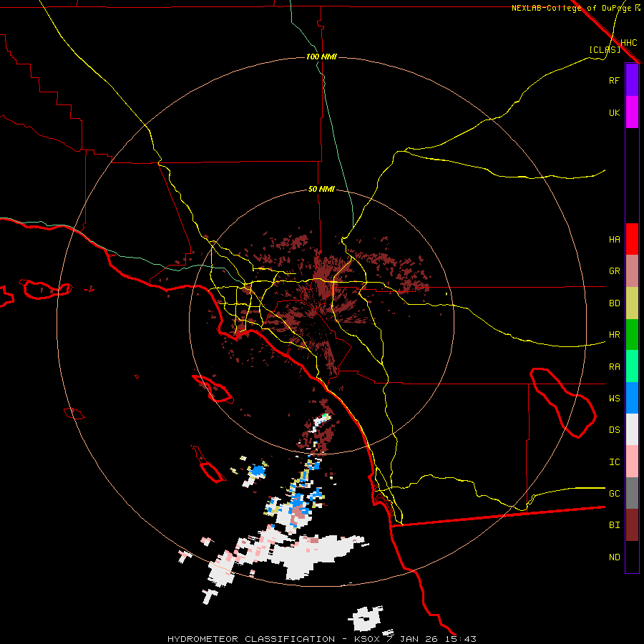The height and width of the screenshot is (644, 644).
Task: Click the ND black legend swatch
Action: pos(632,557)
